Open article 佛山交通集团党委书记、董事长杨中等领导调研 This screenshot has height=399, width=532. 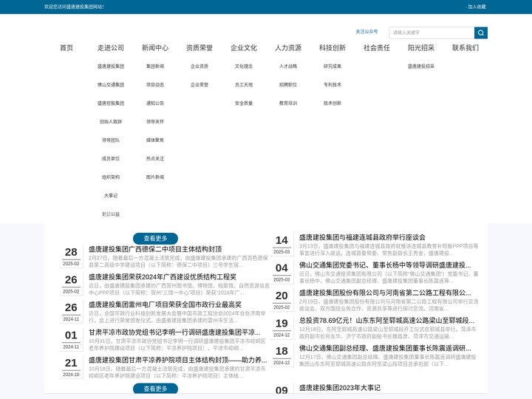tap(385, 265)
